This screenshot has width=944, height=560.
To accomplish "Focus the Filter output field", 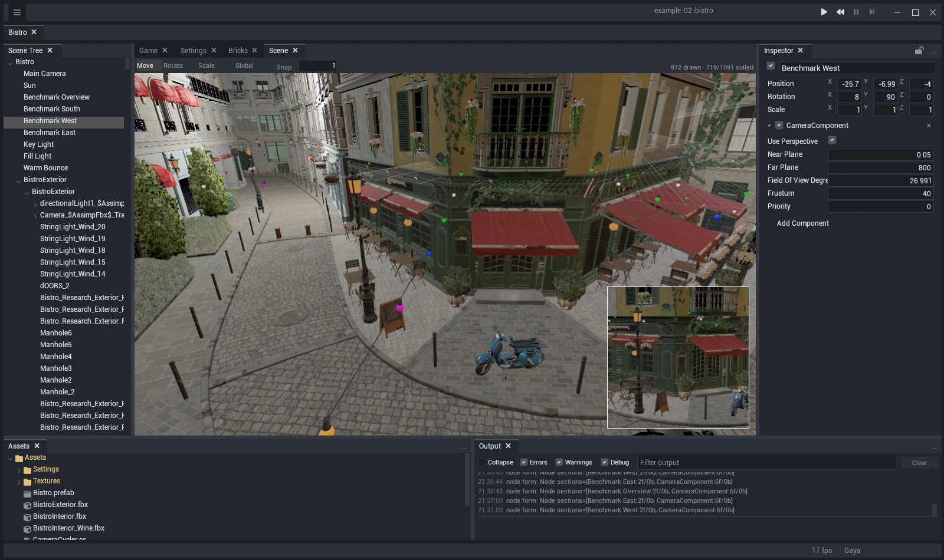I will (x=766, y=463).
